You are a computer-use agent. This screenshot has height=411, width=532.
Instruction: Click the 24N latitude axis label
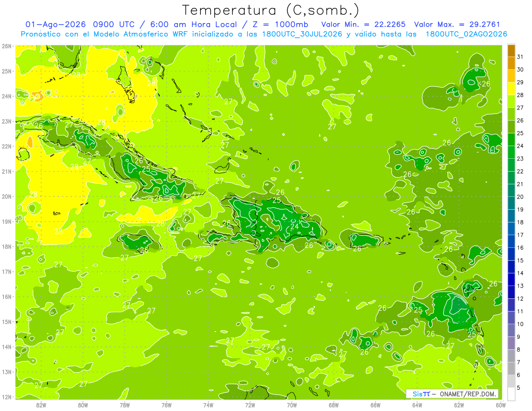click(x=7, y=96)
